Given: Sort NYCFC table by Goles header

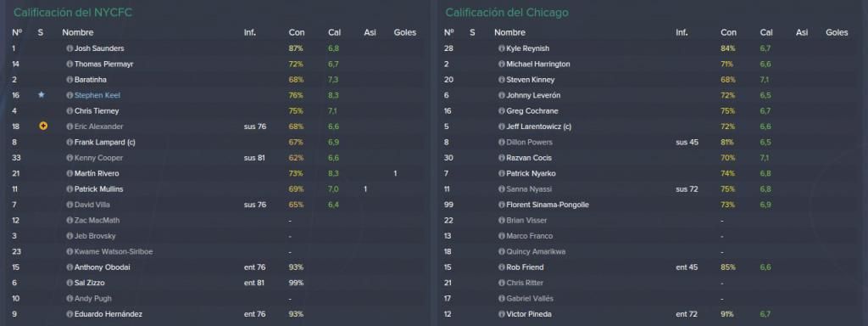Looking at the screenshot, I should coord(404,33).
